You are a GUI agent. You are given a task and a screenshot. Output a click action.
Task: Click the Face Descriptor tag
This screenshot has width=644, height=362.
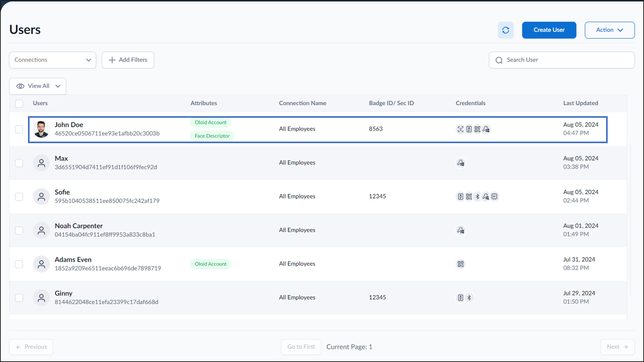[x=212, y=136]
